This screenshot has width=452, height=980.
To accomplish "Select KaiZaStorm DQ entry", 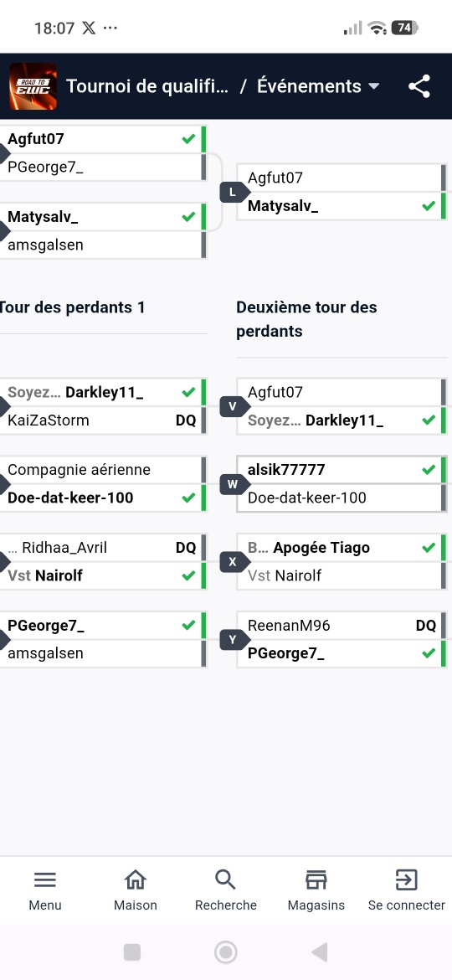I will (x=102, y=420).
